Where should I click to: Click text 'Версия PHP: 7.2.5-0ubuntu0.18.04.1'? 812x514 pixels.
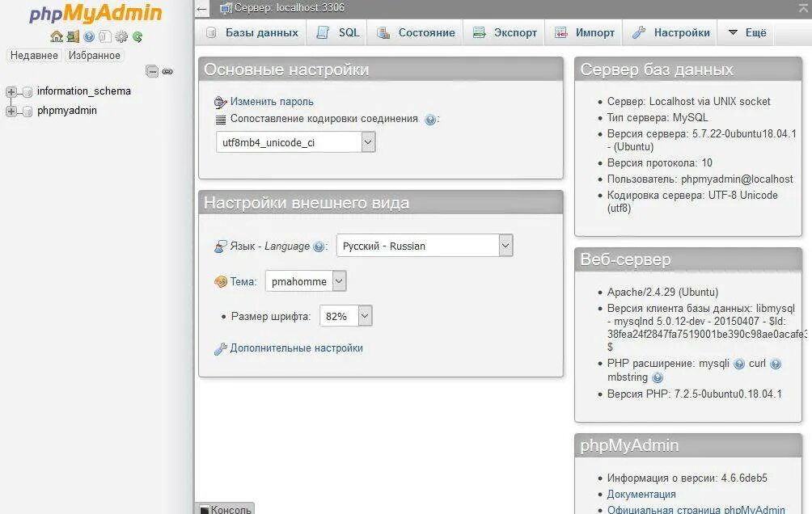pos(695,394)
